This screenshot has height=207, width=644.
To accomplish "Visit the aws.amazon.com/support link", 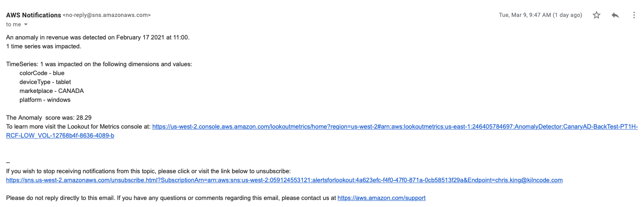I will pyautogui.click(x=381, y=198).
